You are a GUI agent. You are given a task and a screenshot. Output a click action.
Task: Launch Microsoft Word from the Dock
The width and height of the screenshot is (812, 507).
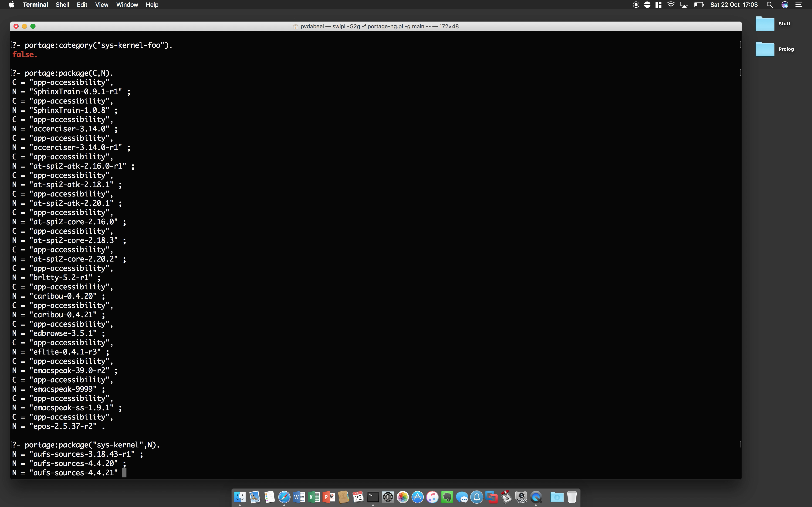(299, 497)
